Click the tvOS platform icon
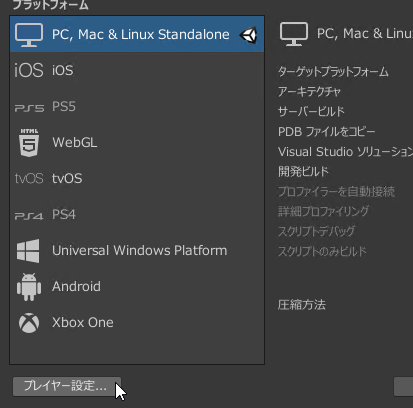The height and width of the screenshot is (408, 413). [x=29, y=179]
